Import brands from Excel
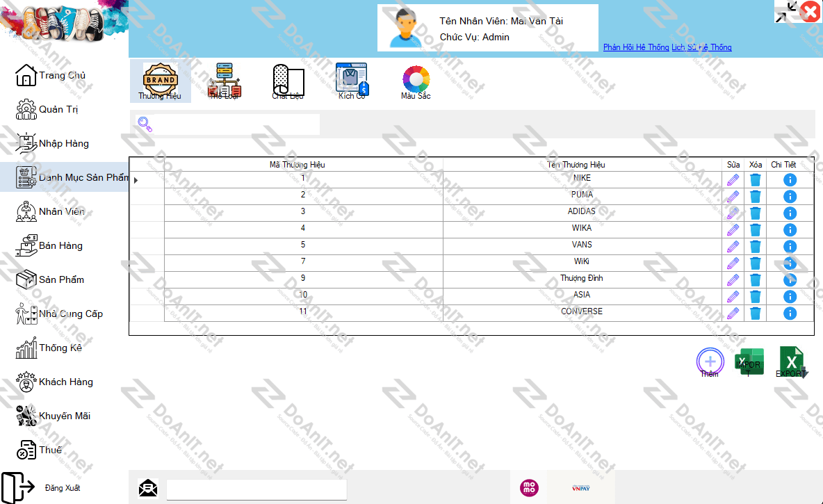This screenshot has width=823, height=504. (749, 362)
